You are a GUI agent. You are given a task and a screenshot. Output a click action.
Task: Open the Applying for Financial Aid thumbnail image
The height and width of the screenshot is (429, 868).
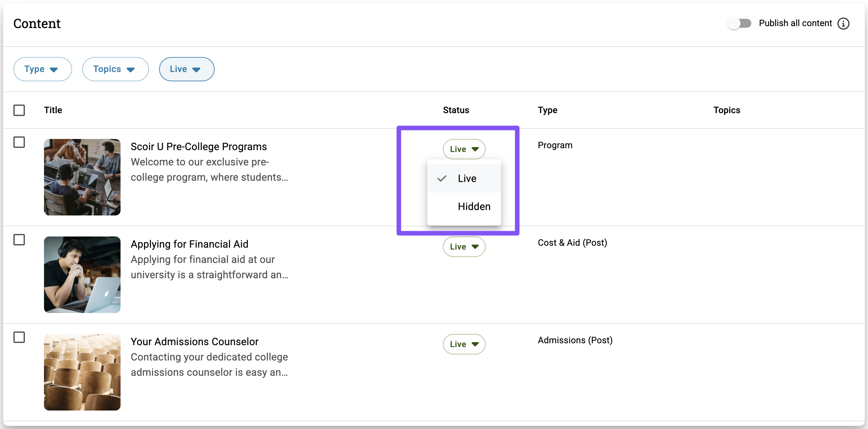[x=82, y=274]
